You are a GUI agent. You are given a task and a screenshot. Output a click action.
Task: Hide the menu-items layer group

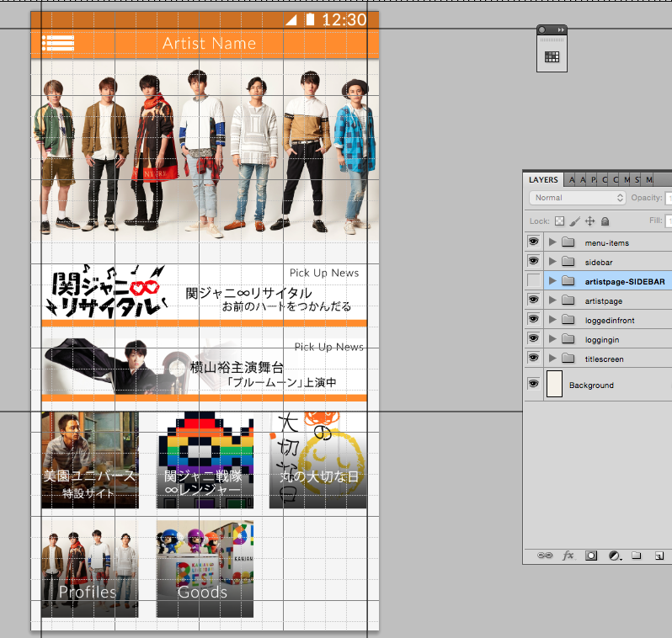533,242
